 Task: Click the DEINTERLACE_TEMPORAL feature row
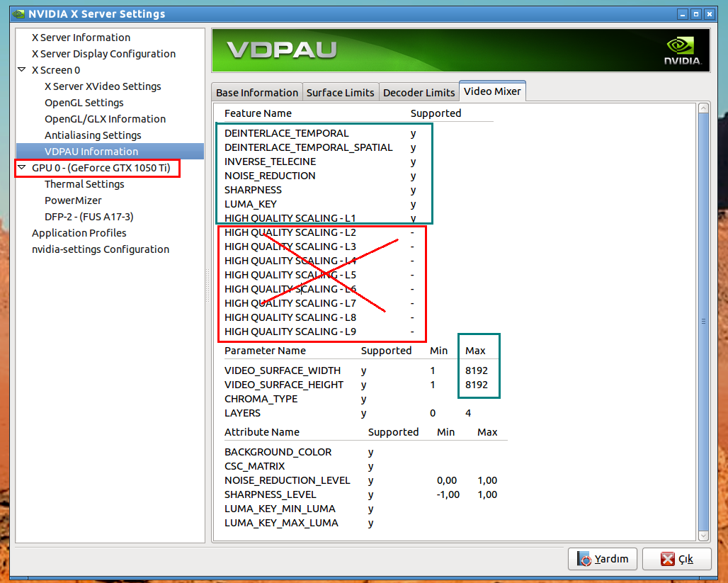coord(320,133)
